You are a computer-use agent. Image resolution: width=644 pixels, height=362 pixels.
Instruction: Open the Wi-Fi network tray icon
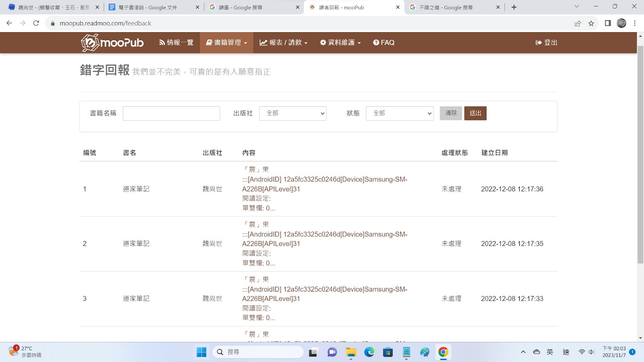coord(582,352)
